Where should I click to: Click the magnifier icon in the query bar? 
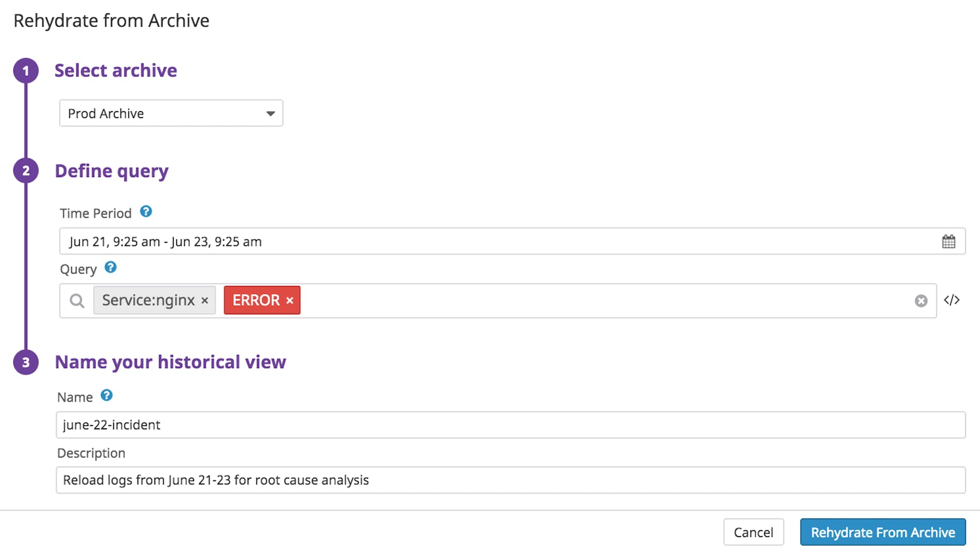pos(76,300)
